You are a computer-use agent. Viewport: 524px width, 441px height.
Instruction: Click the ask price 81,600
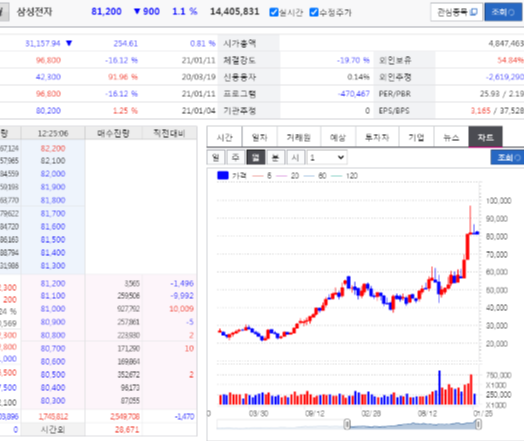[x=53, y=227]
